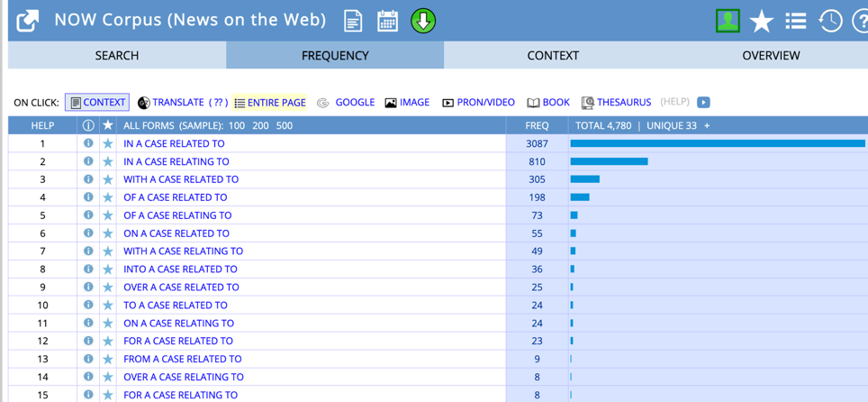868x402 pixels.
Task: Open the calendar icon in the header
Action: 387,21
